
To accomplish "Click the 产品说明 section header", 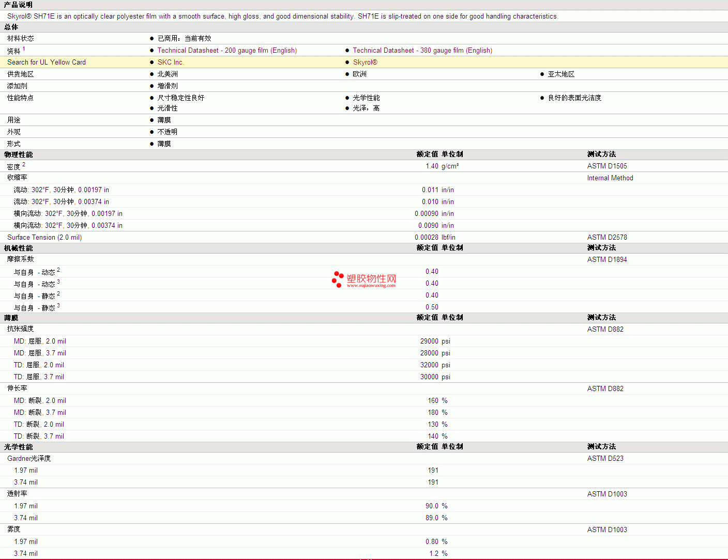I will (18, 5).
